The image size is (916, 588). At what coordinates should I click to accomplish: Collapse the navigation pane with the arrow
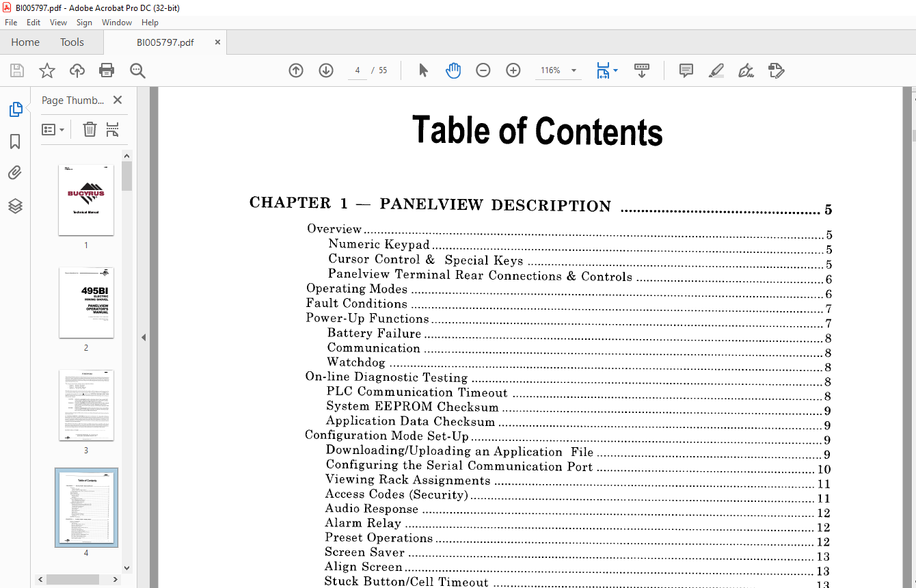point(144,337)
